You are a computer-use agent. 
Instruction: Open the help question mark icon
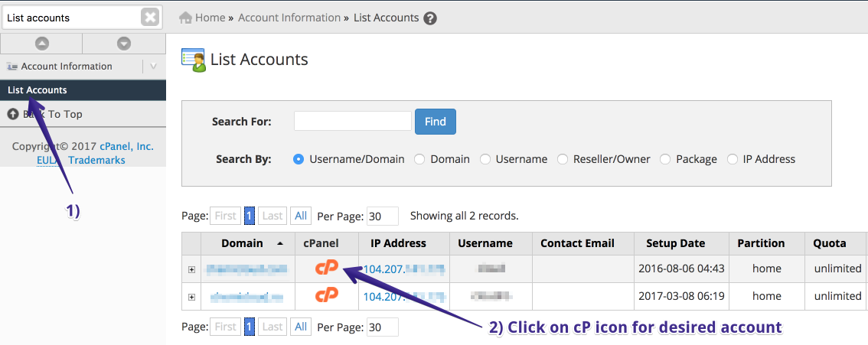coord(430,18)
